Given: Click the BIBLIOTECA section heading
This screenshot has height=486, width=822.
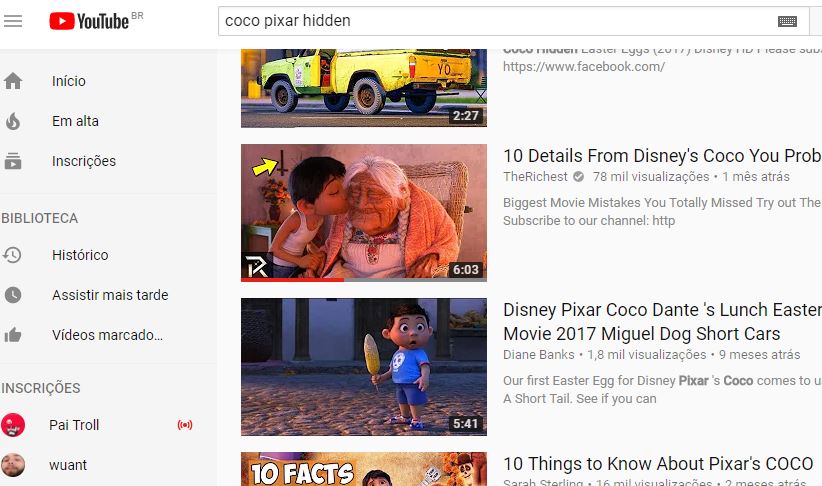Looking at the screenshot, I should (x=39, y=218).
